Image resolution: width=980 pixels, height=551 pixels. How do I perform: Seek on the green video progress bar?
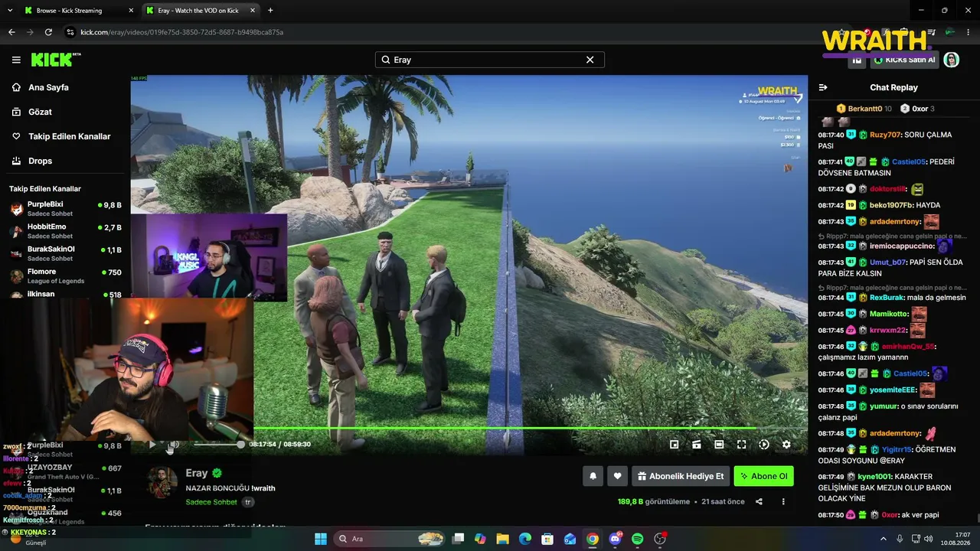[505, 428]
